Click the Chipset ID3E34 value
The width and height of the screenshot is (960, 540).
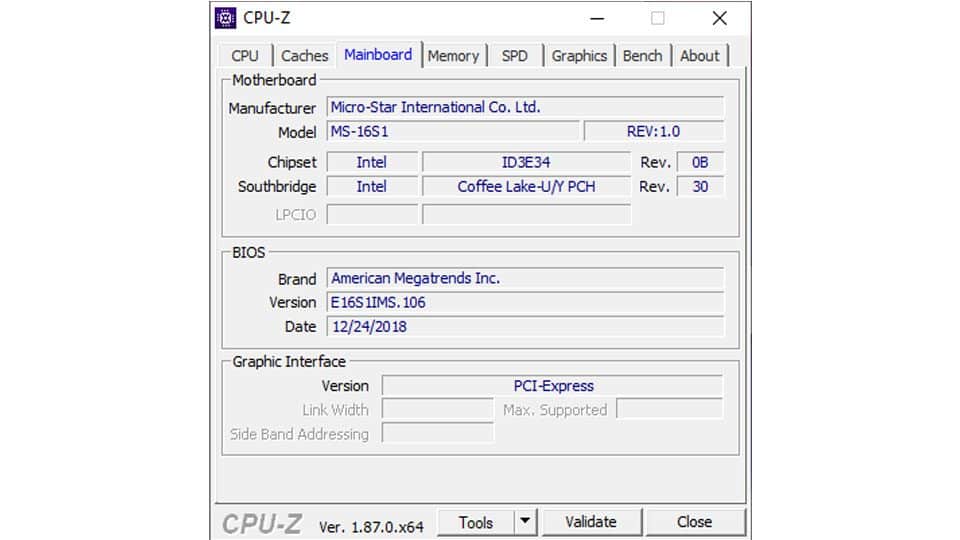[x=526, y=162]
